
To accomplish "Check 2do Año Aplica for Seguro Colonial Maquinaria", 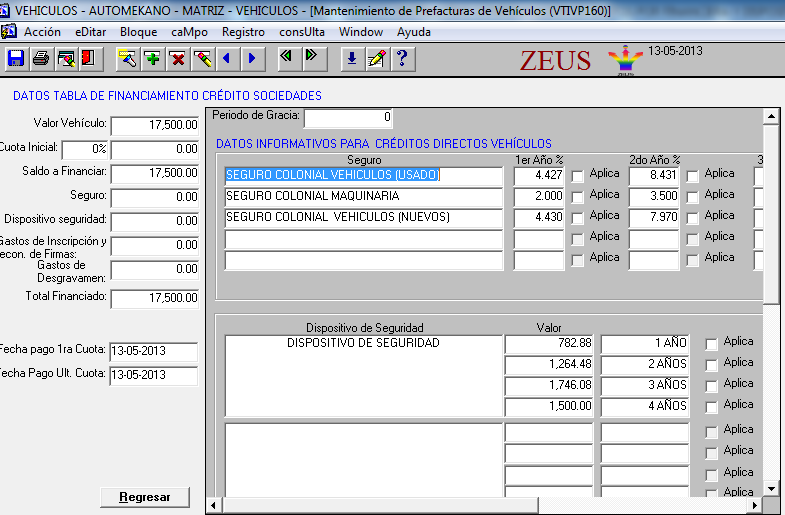I will [x=692, y=197].
